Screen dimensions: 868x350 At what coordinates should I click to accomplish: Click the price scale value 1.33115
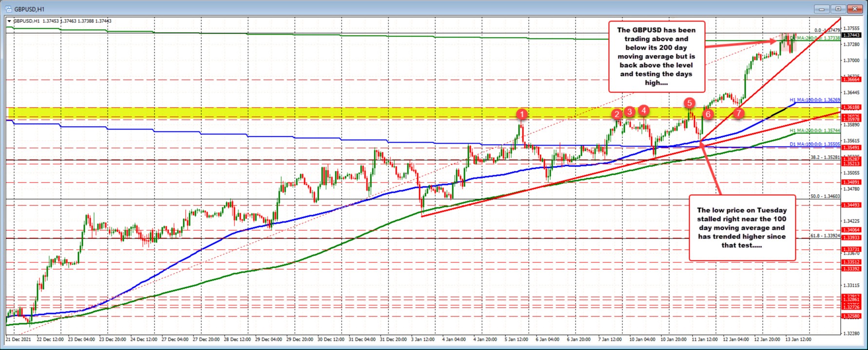(x=851, y=285)
